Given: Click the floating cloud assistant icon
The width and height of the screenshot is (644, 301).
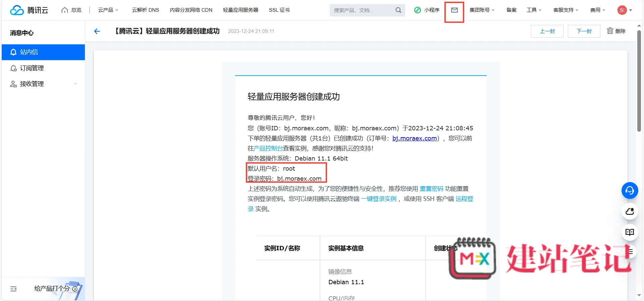Looking at the screenshot, I should [630, 211].
